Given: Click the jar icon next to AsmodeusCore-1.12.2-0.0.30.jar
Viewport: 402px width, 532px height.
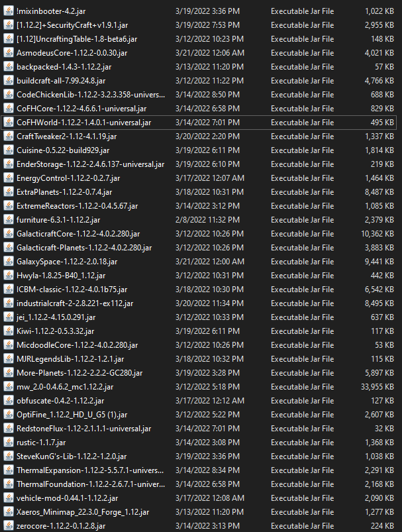Looking at the screenshot, I should tap(9, 52).
